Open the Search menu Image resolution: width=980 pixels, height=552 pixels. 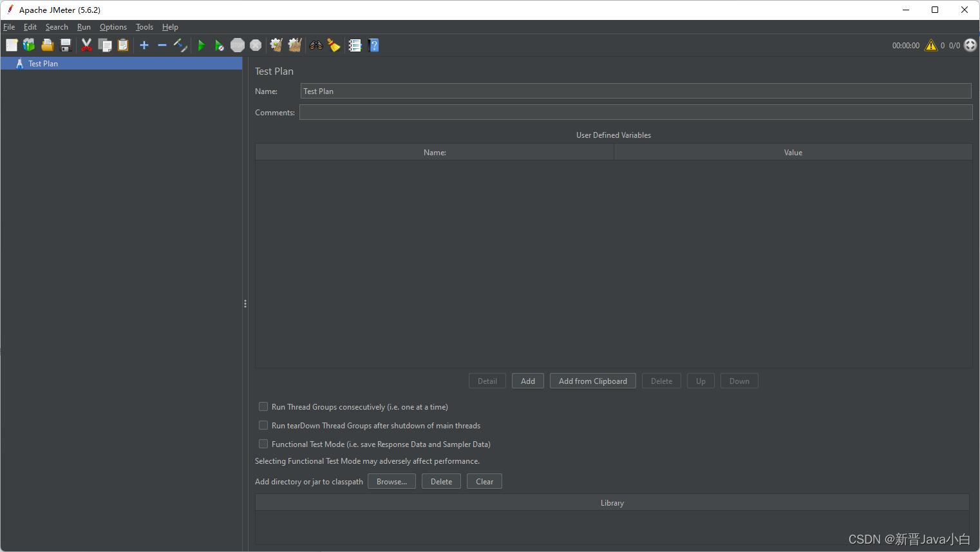(57, 27)
